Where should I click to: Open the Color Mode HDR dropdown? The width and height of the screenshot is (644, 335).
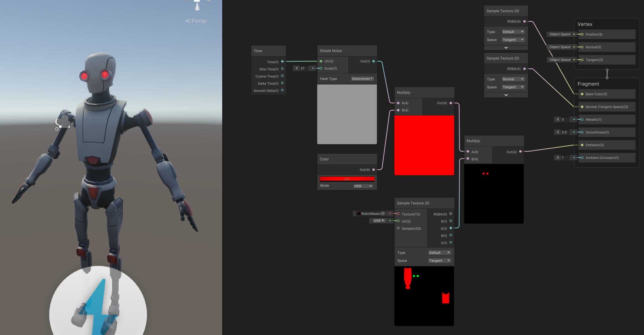point(363,186)
